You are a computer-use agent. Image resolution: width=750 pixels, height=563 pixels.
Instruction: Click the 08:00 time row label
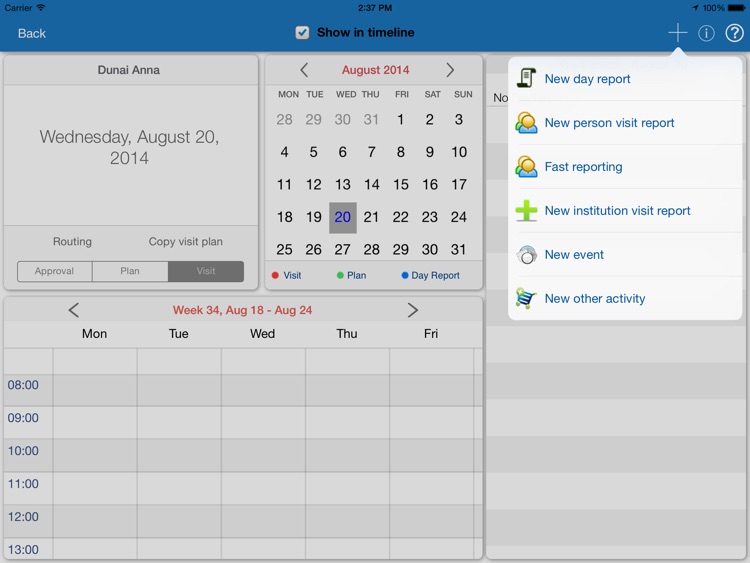(x=23, y=385)
